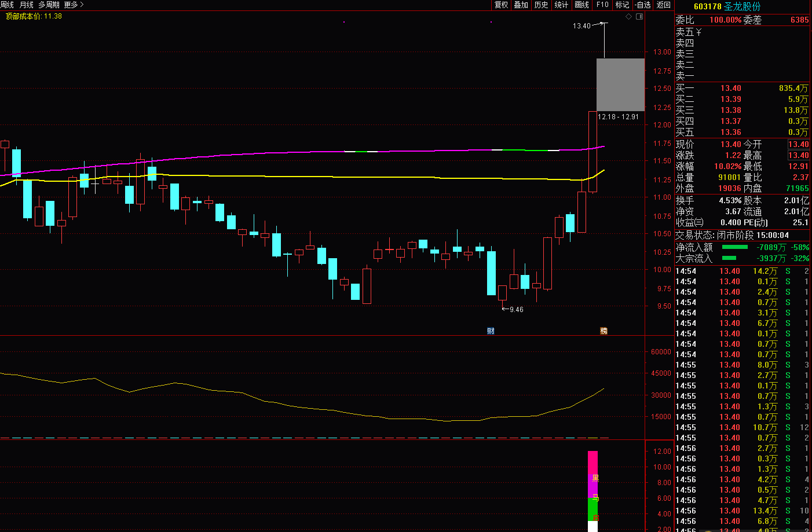Click the 外盘 value 19036

pyautogui.click(x=730, y=189)
